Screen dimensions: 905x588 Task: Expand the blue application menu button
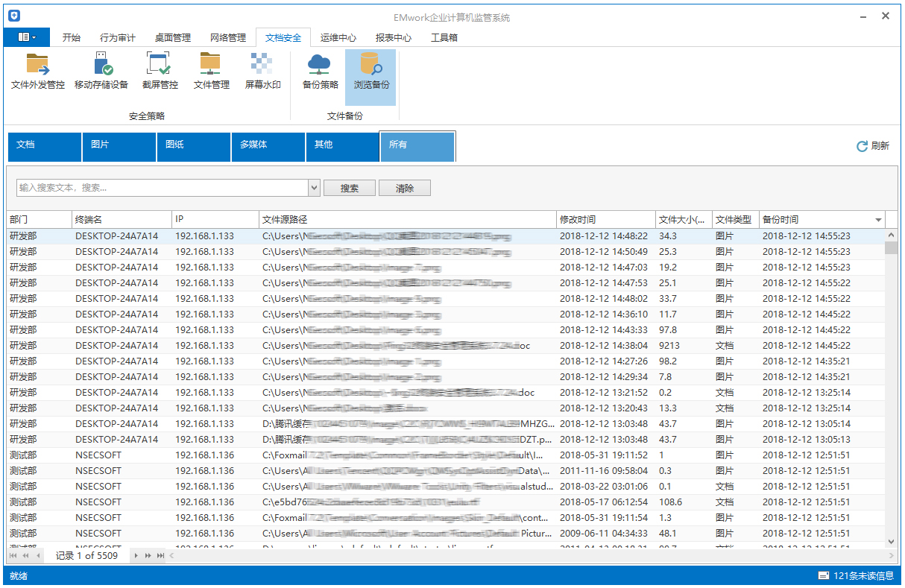(27, 37)
